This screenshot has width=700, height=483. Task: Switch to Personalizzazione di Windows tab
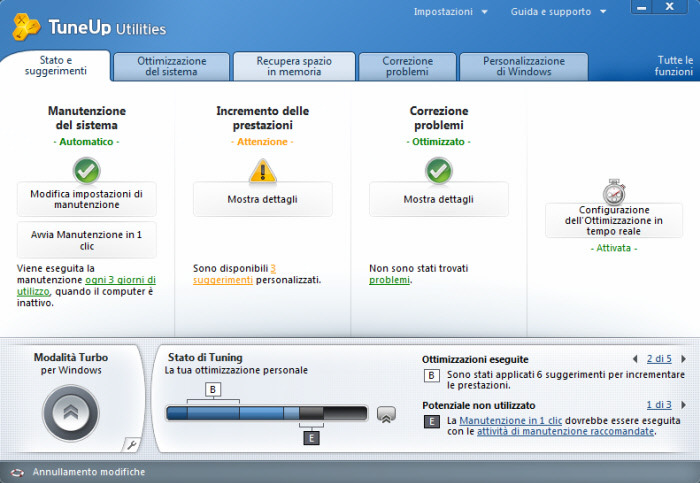(524, 67)
